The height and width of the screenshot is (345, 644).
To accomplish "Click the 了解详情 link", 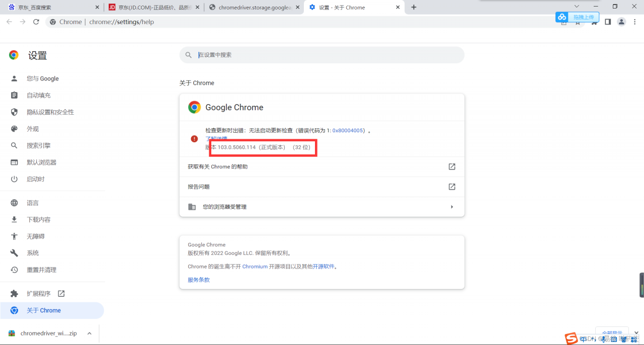I will pyautogui.click(x=216, y=138).
